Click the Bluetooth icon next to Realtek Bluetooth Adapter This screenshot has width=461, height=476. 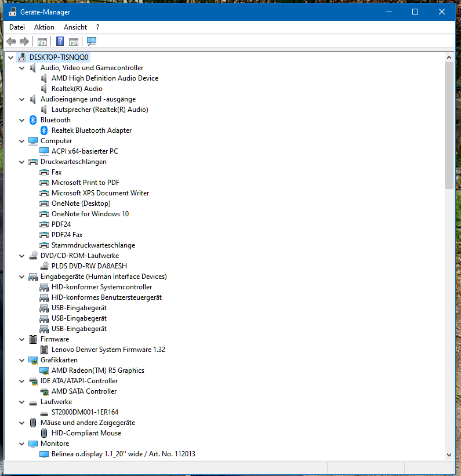pyautogui.click(x=44, y=130)
